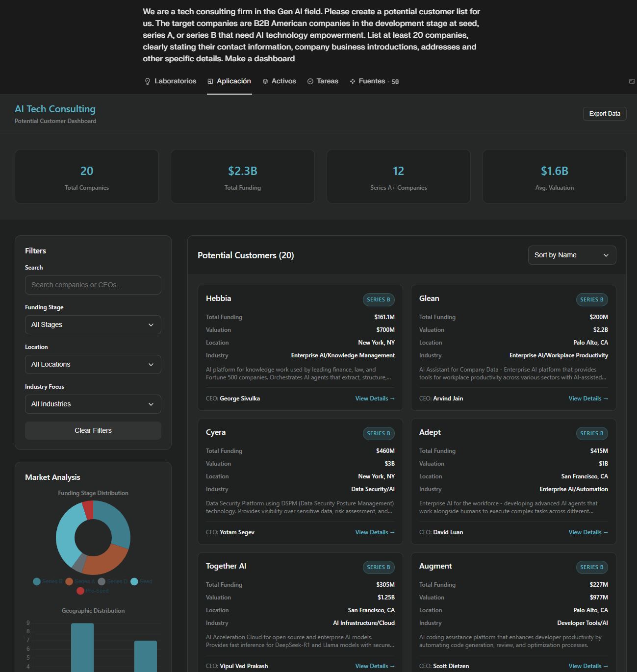This screenshot has width=637, height=672.
Task: Click the company search input field
Action: [93, 285]
